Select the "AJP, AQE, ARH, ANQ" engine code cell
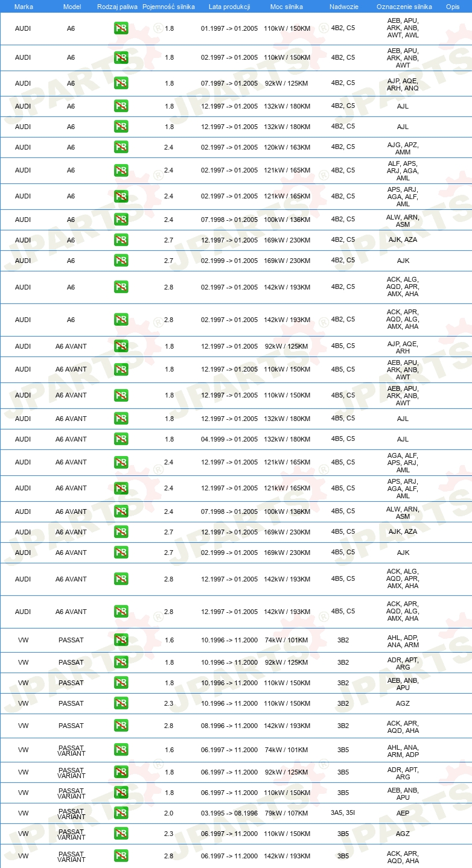This screenshot has width=472, height=868. tap(403, 84)
